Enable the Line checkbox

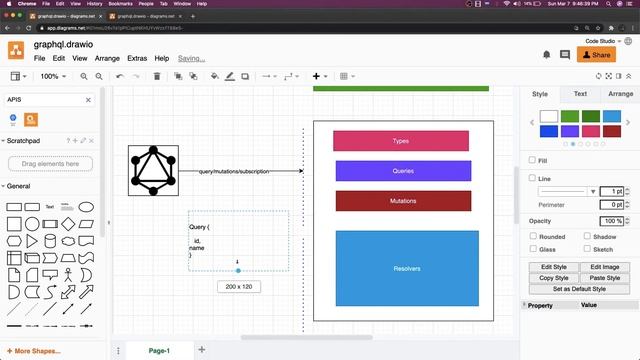532,178
